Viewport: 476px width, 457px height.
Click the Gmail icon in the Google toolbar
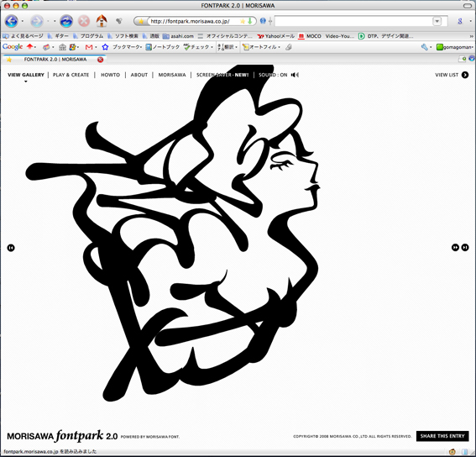89,47
